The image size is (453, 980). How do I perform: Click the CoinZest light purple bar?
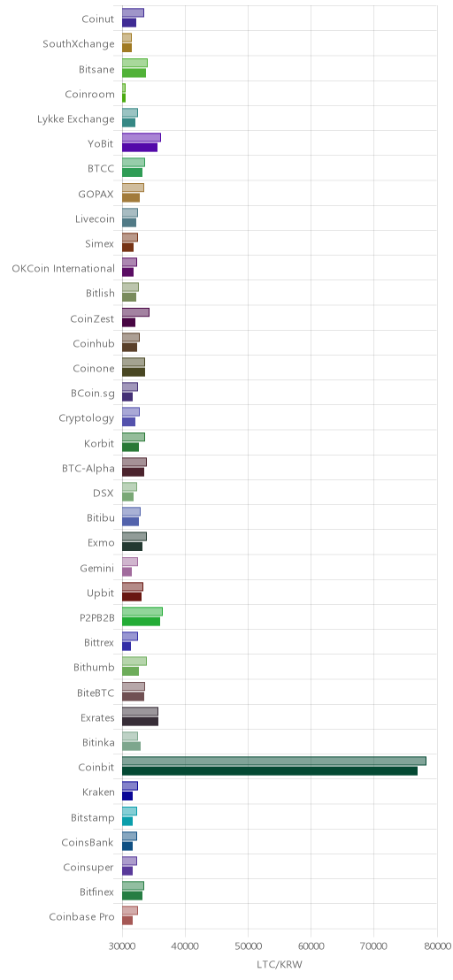pyautogui.click(x=135, y=312)
